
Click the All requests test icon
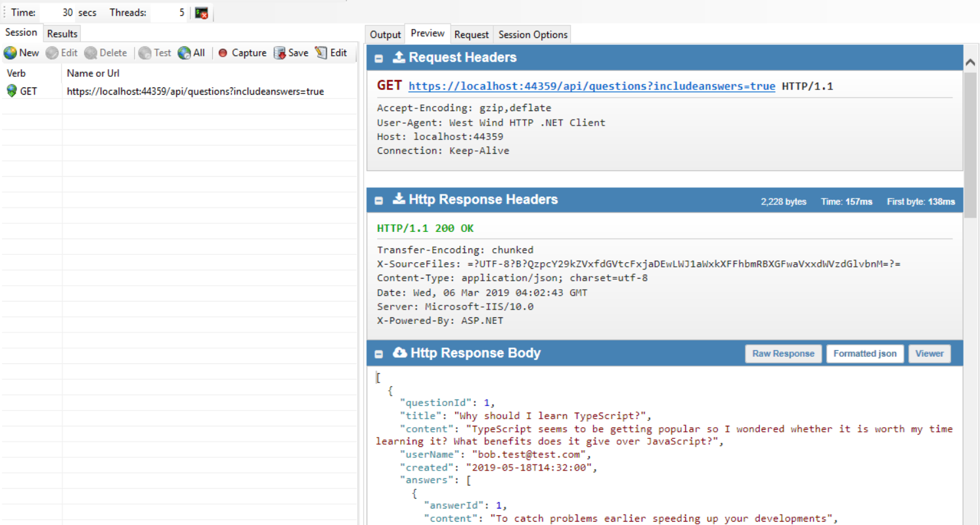click(185, 53)
